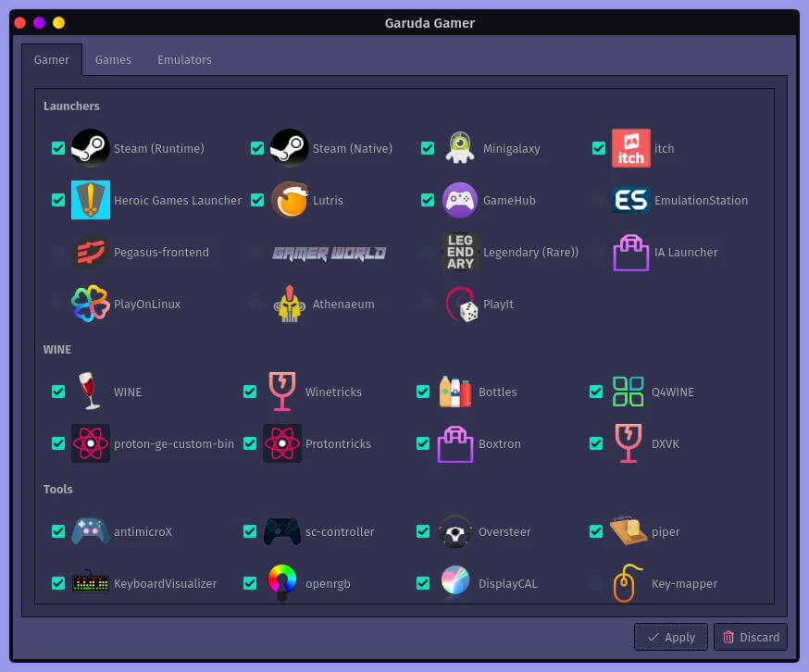
Task: Uncheck the GameHub checkbox
Action: (428, 200)
